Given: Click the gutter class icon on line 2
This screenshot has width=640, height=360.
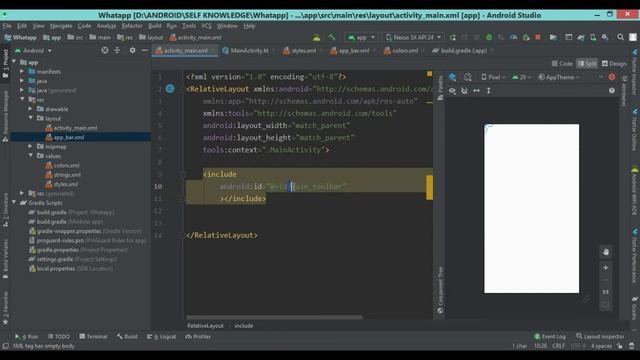Looking at the screenshot, I should pyautogui.click(x=170, y=89).
